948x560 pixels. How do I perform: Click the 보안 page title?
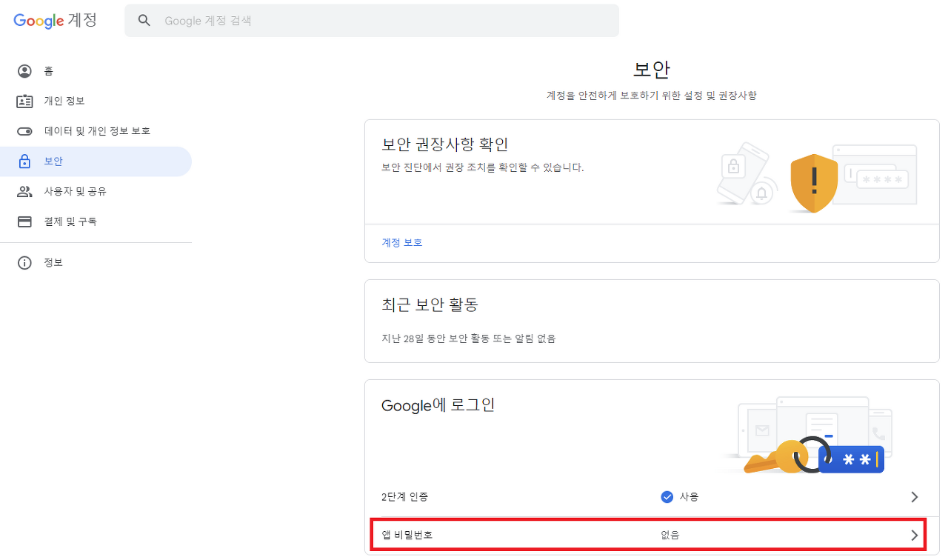(x=652, y=70)
